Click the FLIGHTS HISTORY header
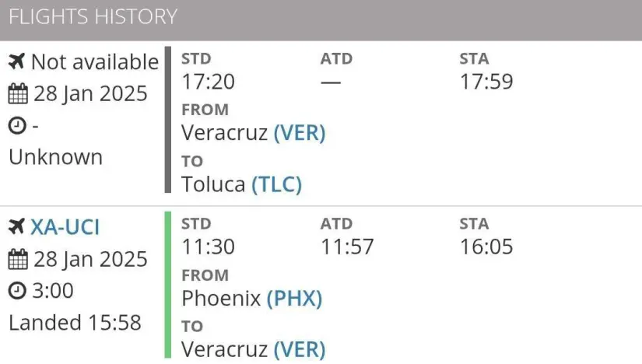The height and width of the screenshot is (364, 642). [x=93, y=17]
